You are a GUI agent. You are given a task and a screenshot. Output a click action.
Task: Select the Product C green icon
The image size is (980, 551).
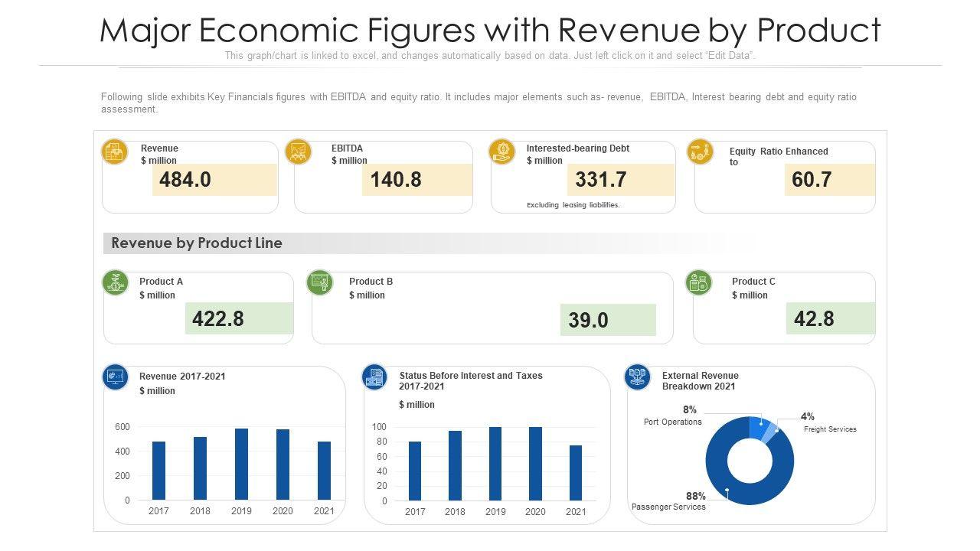[x=698, y=283]
